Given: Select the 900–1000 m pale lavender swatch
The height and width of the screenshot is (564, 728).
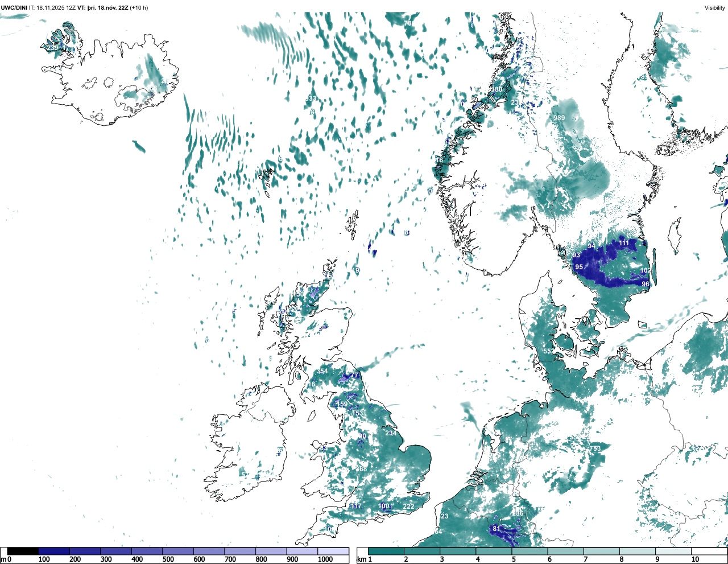Looking at the screenshot, I should click(302, 551).
